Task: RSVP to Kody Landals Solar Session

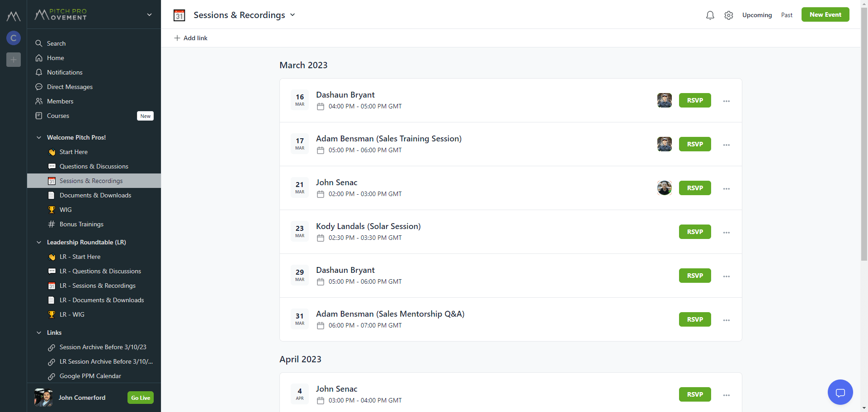Action: [x=695, y=232]
